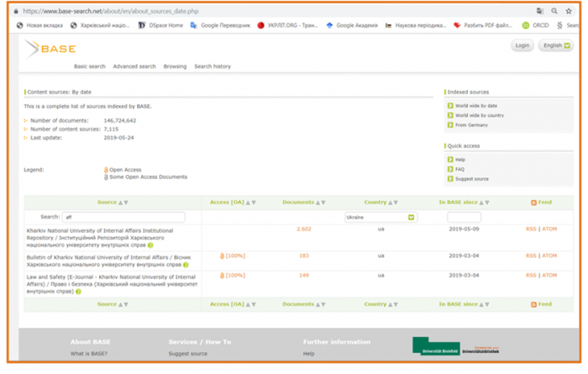
Task: Click Open Access lock icon in Bulletin row
Action: point(223,255)
